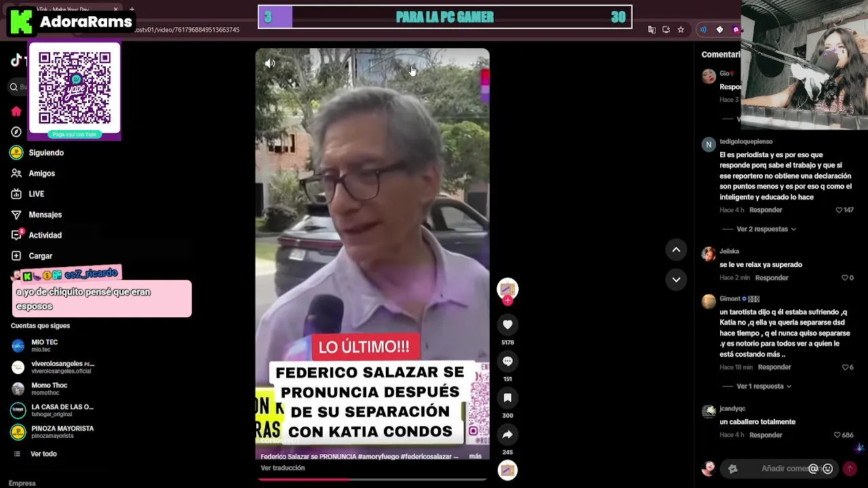
Task: Open a new browser tab with plus
Action: (132, 9)
